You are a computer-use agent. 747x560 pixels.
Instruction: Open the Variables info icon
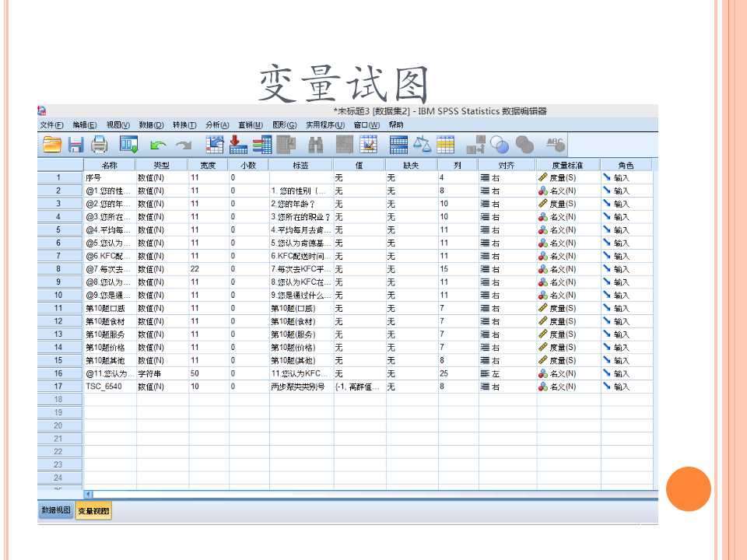[x=261, y=145]
